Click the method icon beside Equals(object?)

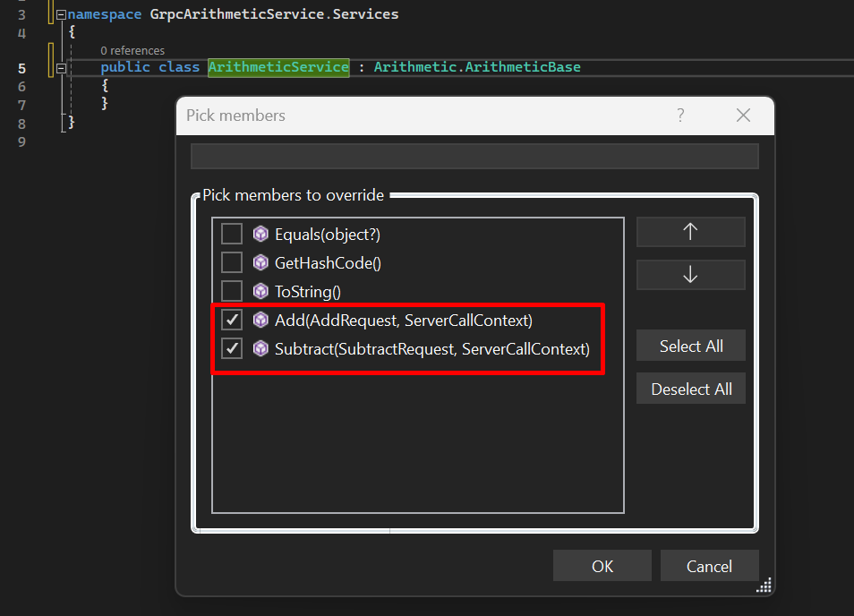[x=260, y=234]
